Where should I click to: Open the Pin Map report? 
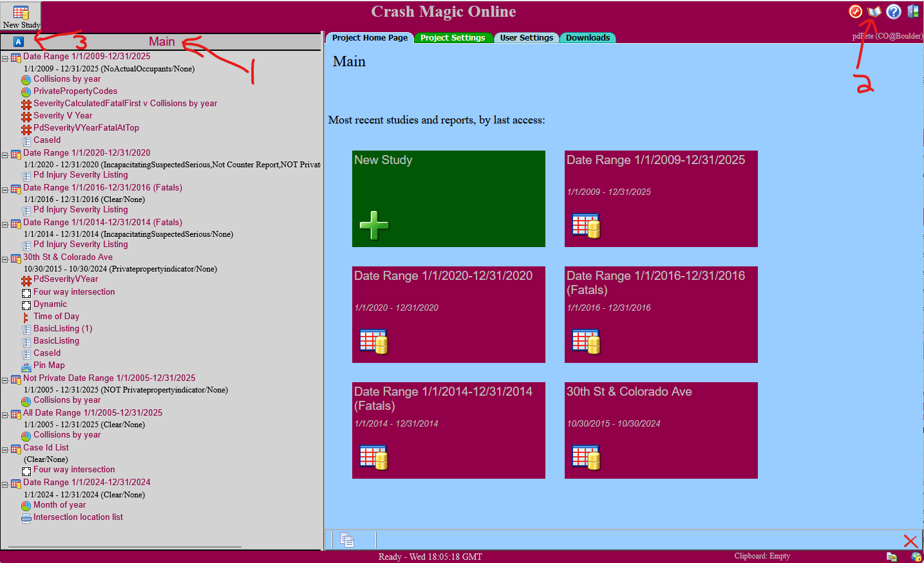(x=49, y=365)
